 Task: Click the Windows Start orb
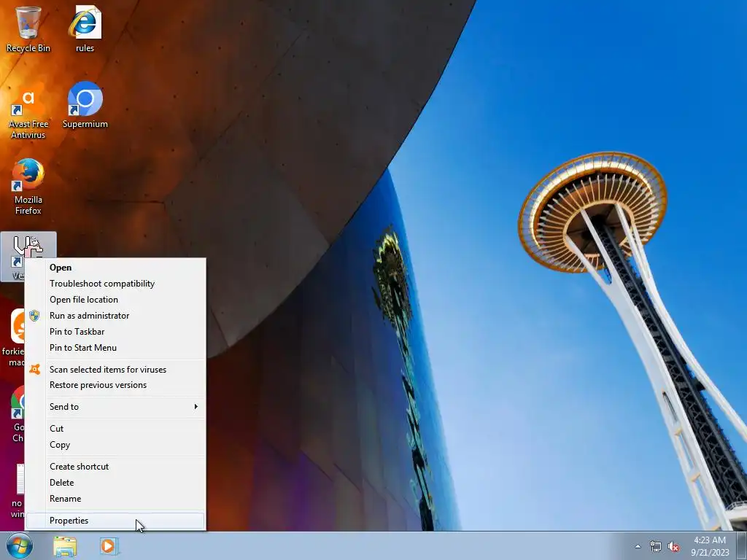pyautogui.click(x=20, y=545)
